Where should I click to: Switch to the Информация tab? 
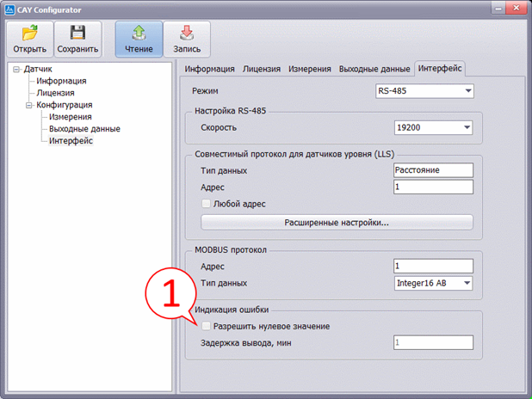(210, 68)
